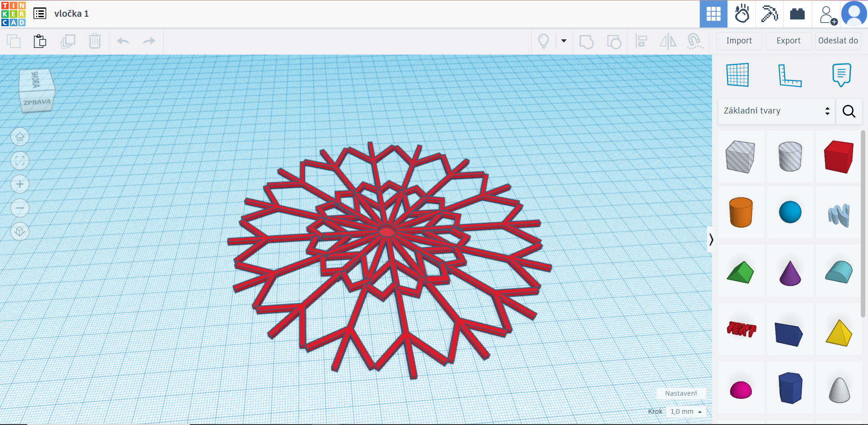Open the designs list icon beside title
The height and width of the screenshot is (425, 868).
coord(40,14)
